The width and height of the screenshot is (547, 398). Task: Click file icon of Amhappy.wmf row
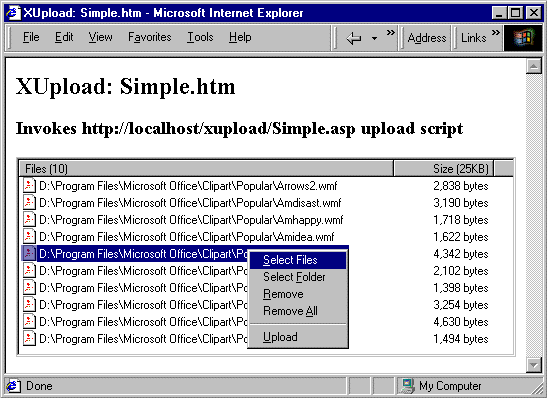point(29,220)
